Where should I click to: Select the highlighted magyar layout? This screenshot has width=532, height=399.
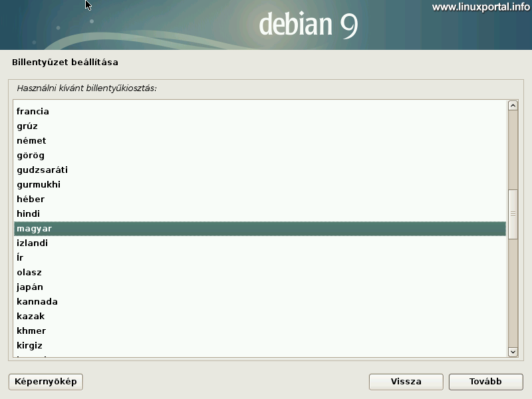260,229
